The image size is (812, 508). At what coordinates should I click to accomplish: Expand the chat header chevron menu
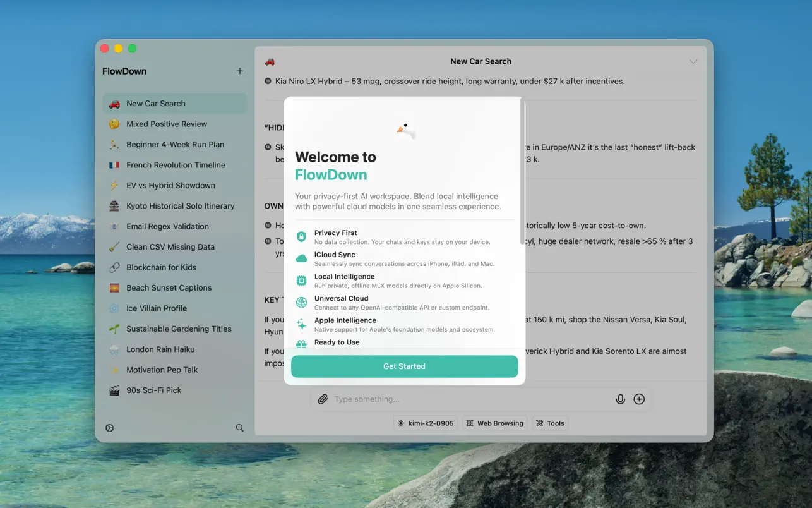(x=693, y=61)
